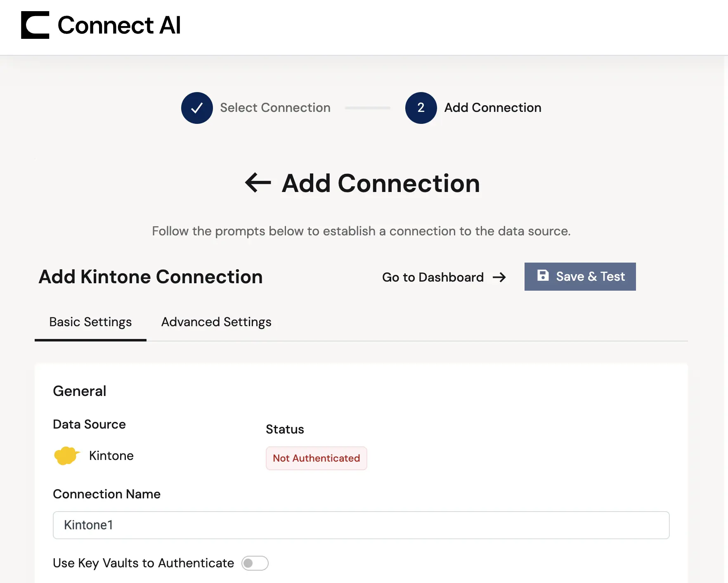728x583 pixels.
Task: Click the back arrow beside Add Connection
Action: point(258,183)
